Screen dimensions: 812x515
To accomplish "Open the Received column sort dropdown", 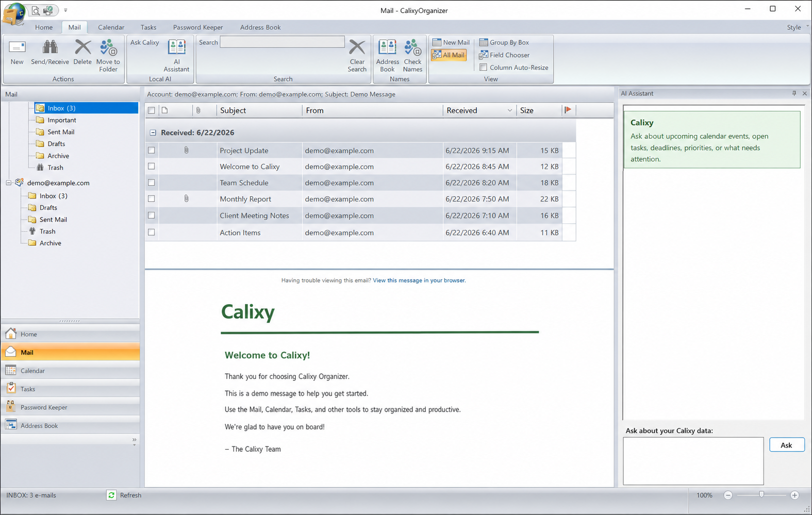I will 510,110.
